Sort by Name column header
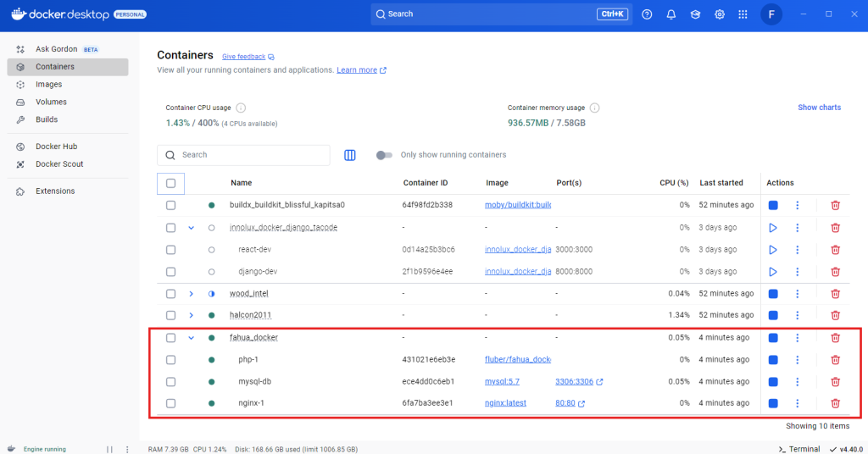This screenshot has height=454, width=868. pos(242,183)
